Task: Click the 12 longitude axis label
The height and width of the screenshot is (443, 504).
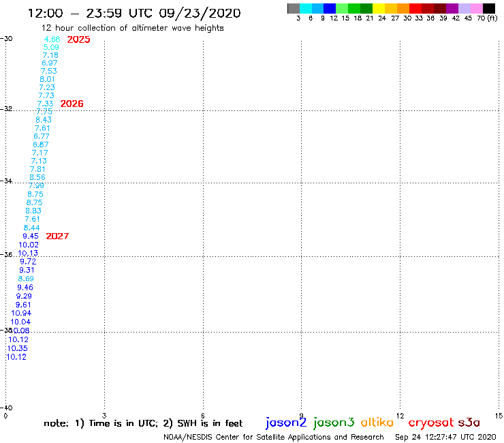Action: [x=400, y=416]
